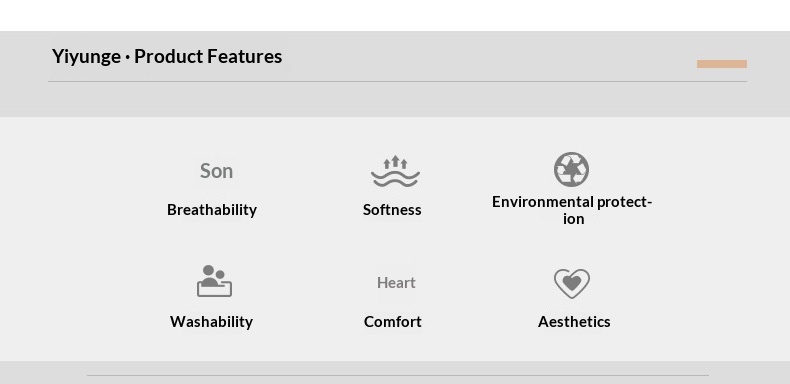Click the 'ion' second line of Environmental label

click(573, 219)
